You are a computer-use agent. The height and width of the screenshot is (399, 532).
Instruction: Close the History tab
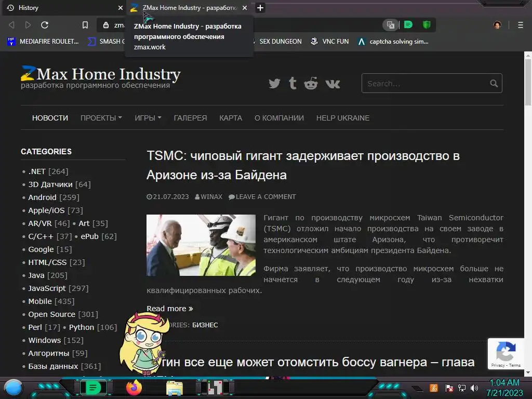121,8
